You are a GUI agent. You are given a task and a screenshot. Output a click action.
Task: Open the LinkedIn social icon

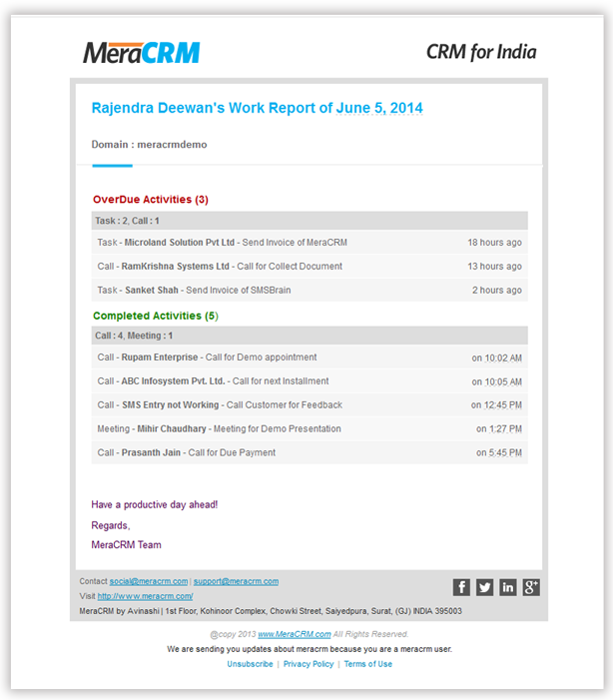pyautogui.click(x=507, y=587)
